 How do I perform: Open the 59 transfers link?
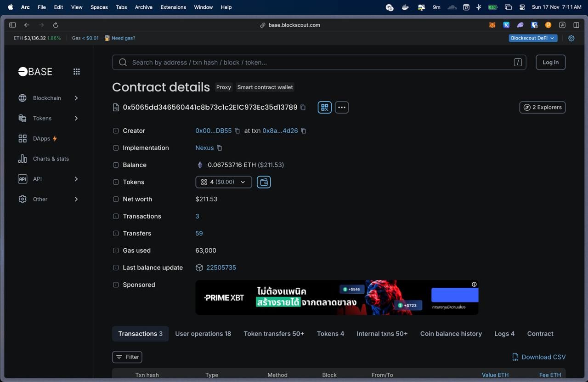pos(199,234)
